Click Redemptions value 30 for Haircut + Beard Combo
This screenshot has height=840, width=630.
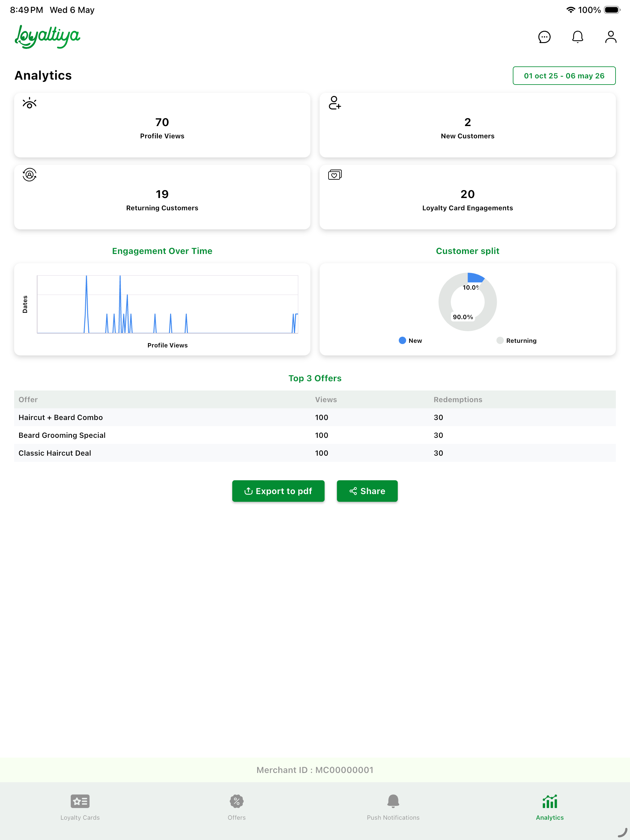point(438,417)
